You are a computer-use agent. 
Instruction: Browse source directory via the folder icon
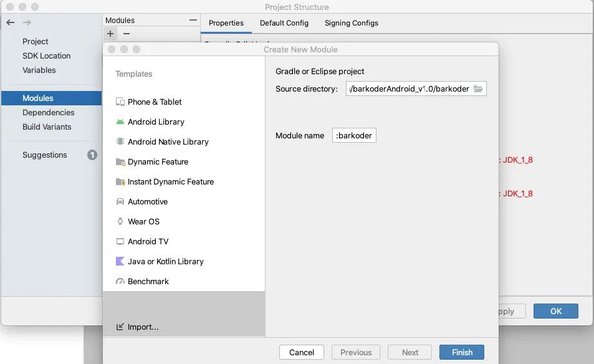(x=478, y=89)
